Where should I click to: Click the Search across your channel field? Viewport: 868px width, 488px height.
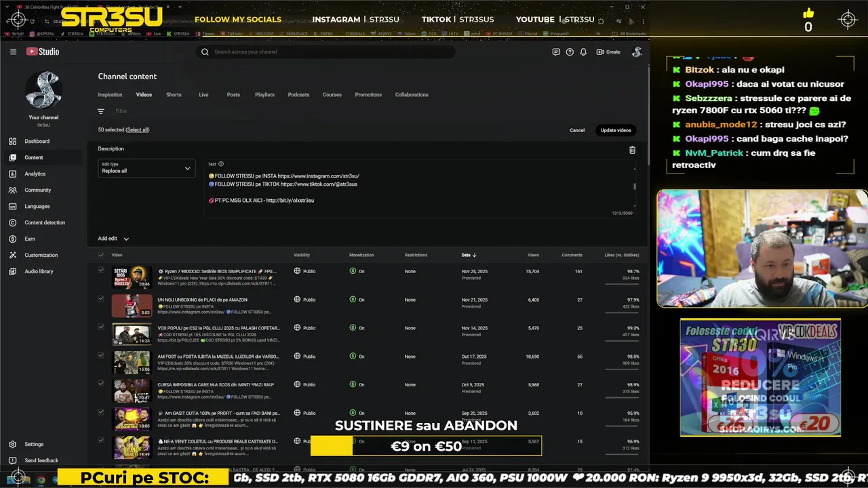[325, 52]
